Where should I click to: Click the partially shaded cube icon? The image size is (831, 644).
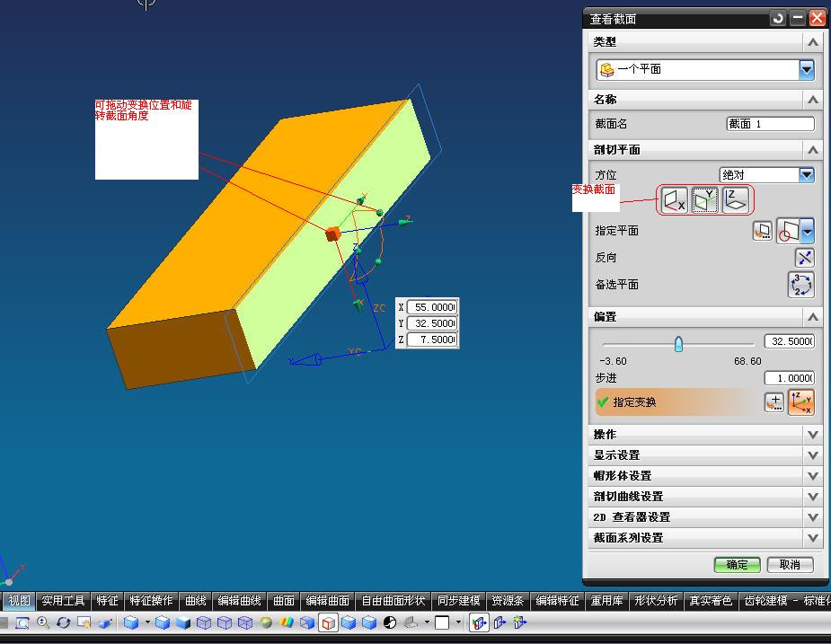click(307, 622)
